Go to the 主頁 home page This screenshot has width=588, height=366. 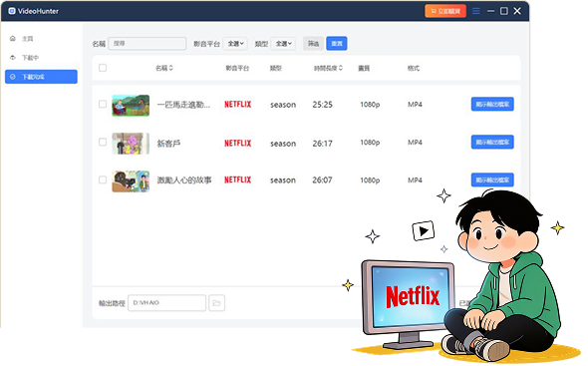click(x=27, y=39)
